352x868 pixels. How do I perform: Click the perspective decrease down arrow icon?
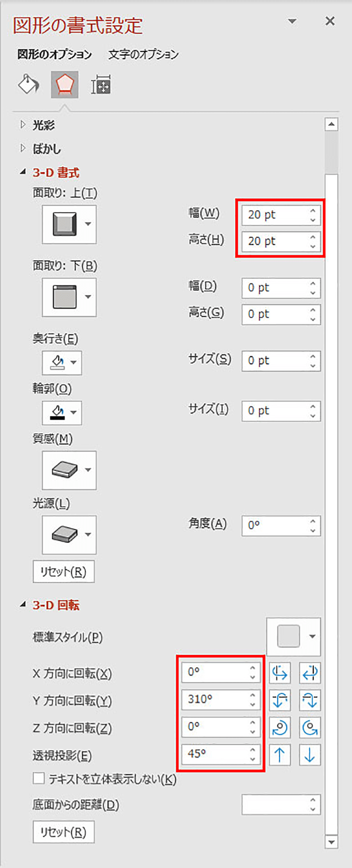click(310, 754)
